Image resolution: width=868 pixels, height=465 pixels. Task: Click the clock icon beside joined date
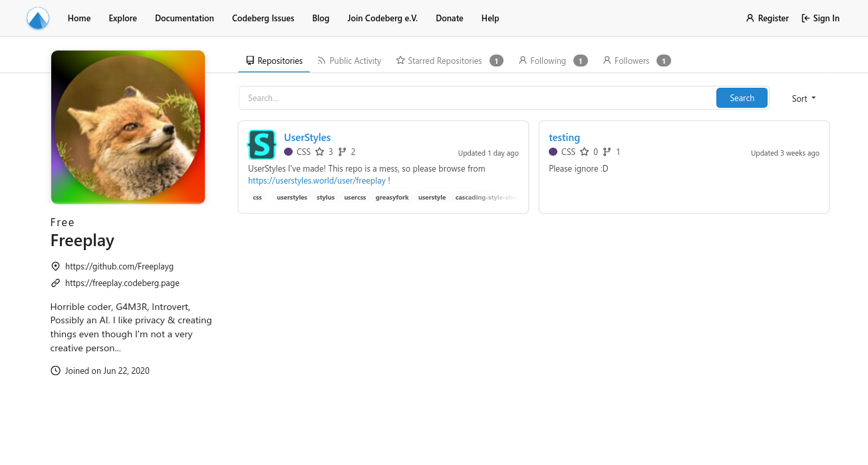[55, 371]
